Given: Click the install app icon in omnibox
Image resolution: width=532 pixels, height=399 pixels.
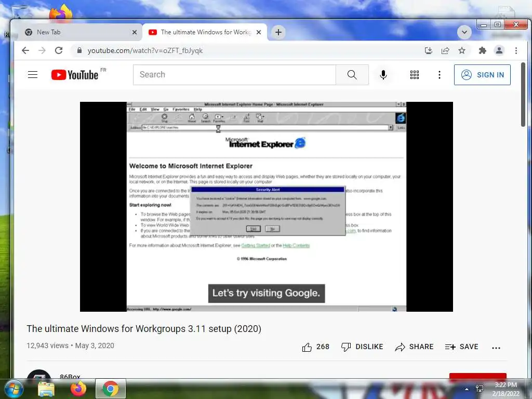Looking at the screenshot, I should point(429,50).
